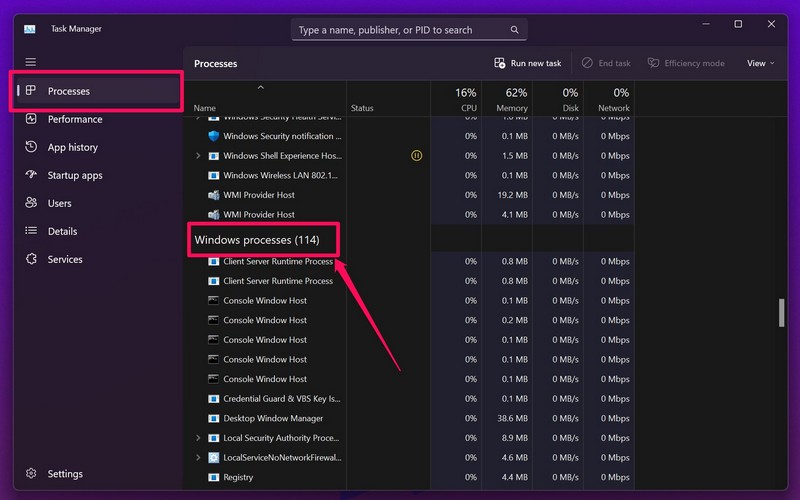This screenshot has height=500, width=800.
Task: Open the hamburger navigation menu
Action: [x=31, y=62]
